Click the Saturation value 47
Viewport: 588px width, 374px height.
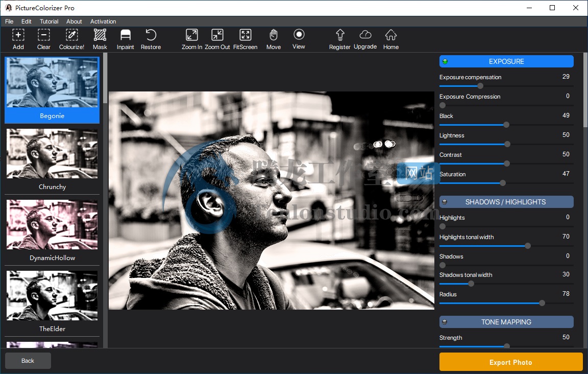566,174
